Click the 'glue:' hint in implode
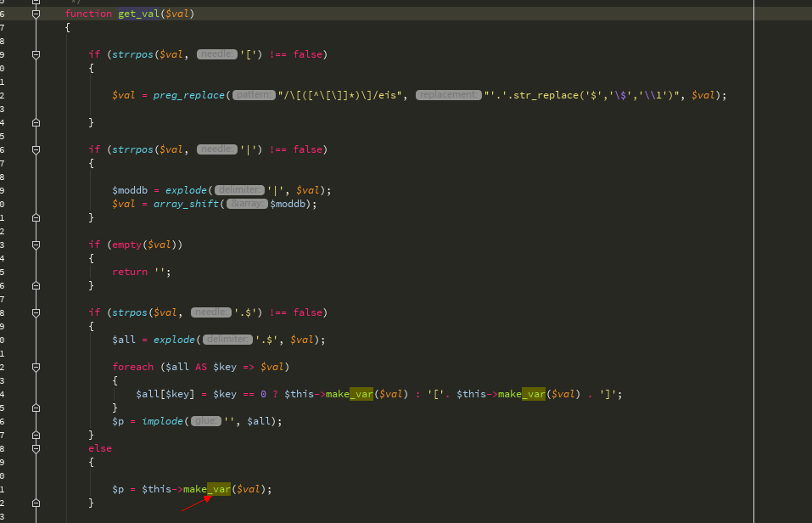Image resolution: width=812 pixels, height=523 pixels. tap(205, 421)
